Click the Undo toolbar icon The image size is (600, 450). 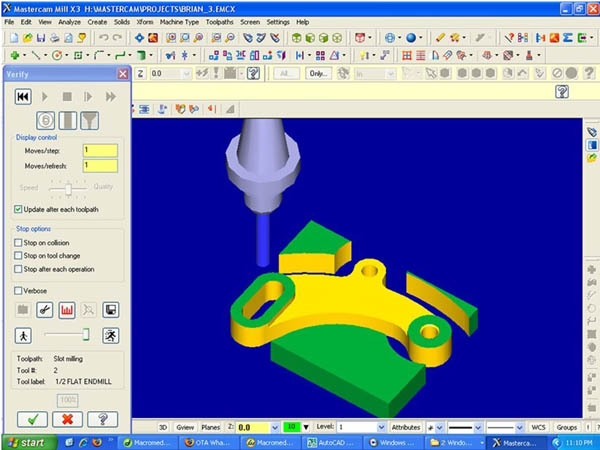(104, 38)
